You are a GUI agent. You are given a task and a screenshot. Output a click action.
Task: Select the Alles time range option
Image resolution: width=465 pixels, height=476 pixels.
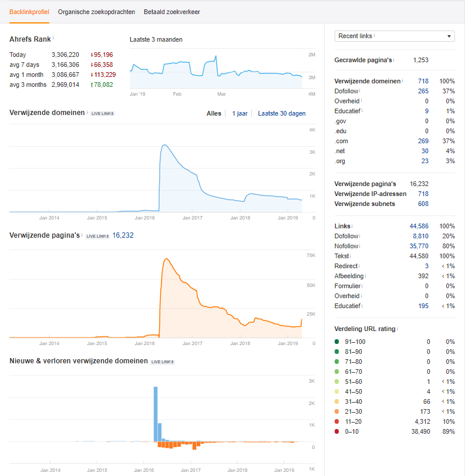tap(214, 113)
